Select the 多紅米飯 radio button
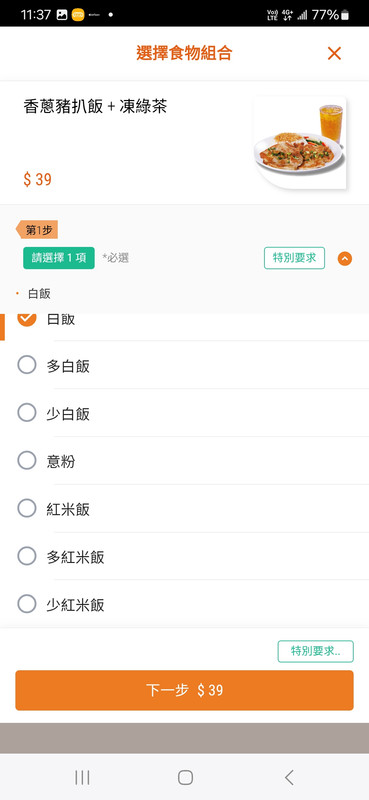 (x=27, y=556)
